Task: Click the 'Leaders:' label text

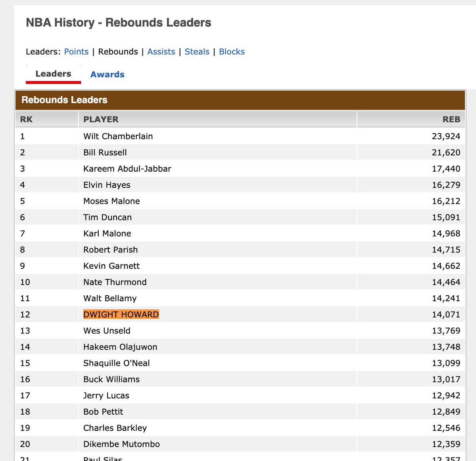Action: click(43, 52)
